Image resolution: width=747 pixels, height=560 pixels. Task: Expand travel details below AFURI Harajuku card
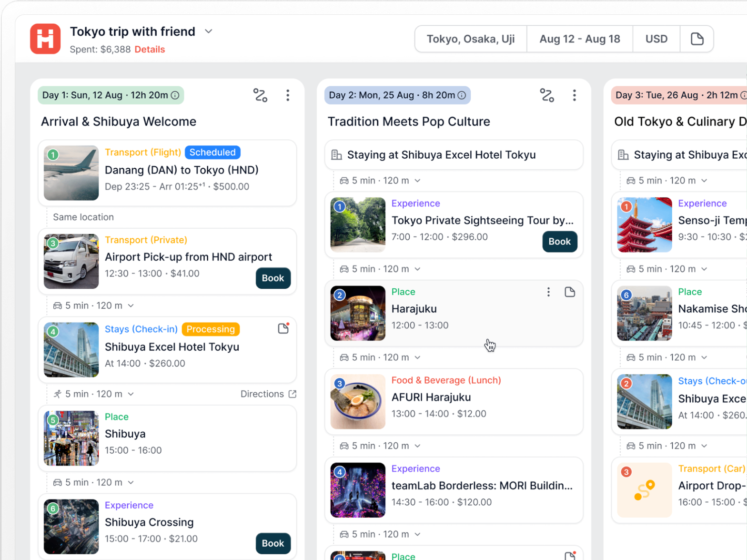pyautogui.click(x=417, y=446)
